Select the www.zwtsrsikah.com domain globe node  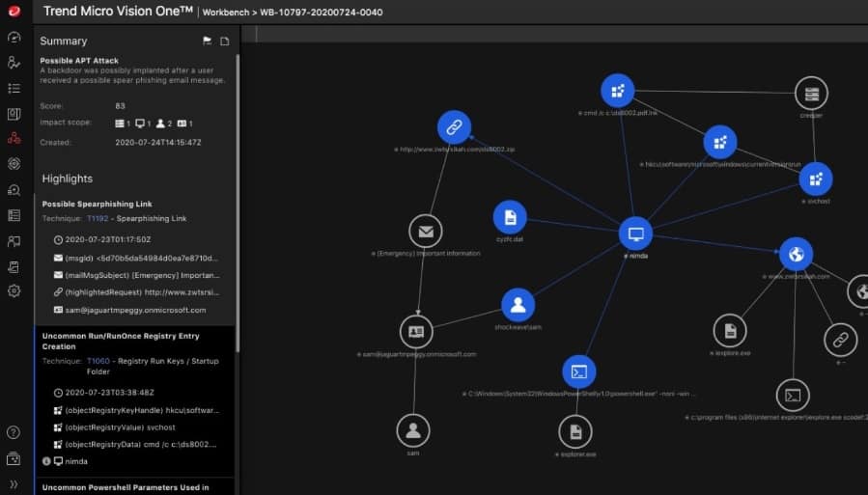point(796,255)
